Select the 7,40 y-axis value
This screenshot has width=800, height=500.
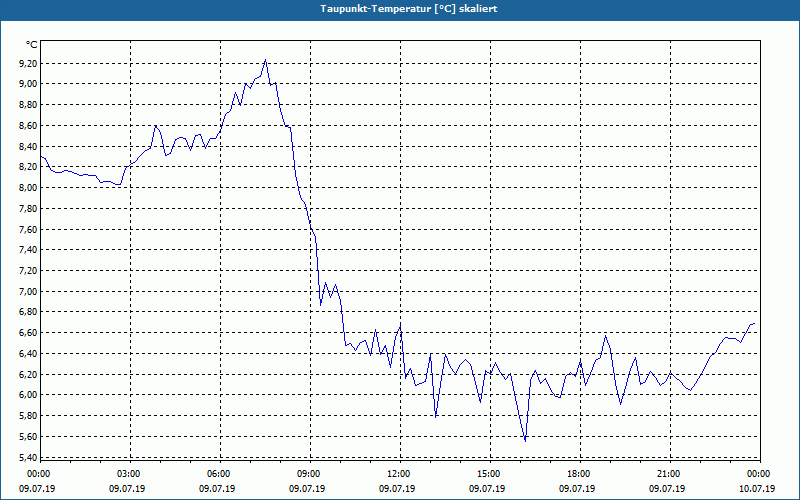pyautogui.click(x=28, y=250)
